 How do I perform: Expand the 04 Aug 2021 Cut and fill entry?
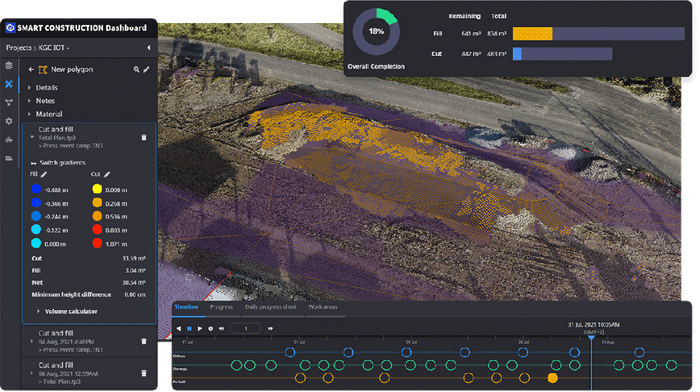(x=32, y=341)
